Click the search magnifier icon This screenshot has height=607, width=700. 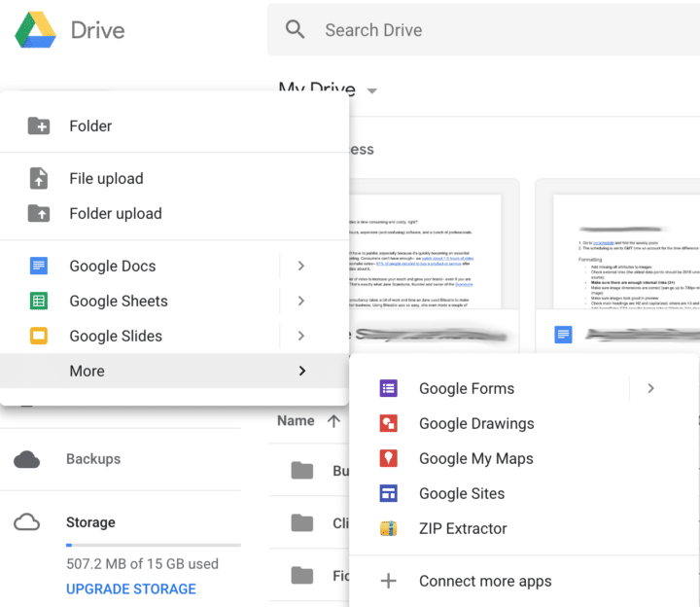[x=296, y=29]
